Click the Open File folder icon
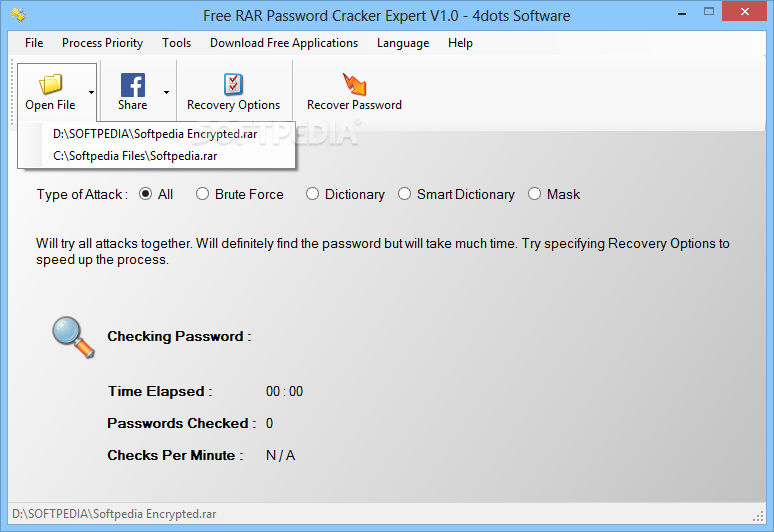The image size is (774, 532). (50, 84)
